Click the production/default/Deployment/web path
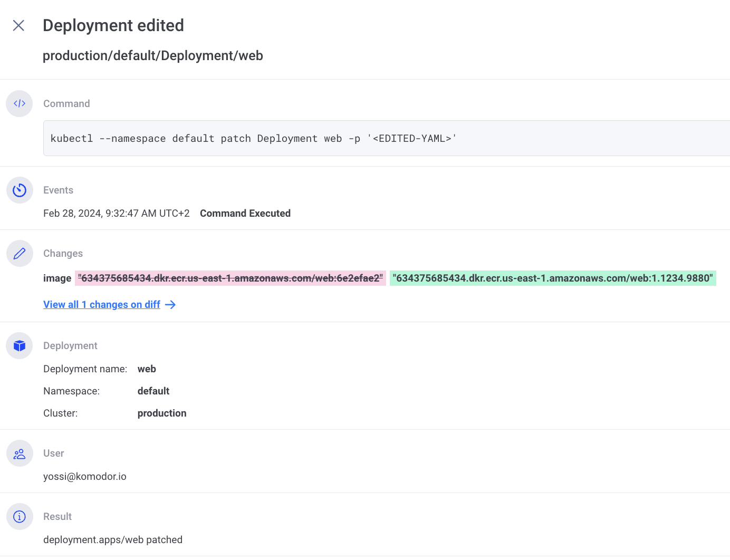The image size is (730, 560). coord(152,56)
